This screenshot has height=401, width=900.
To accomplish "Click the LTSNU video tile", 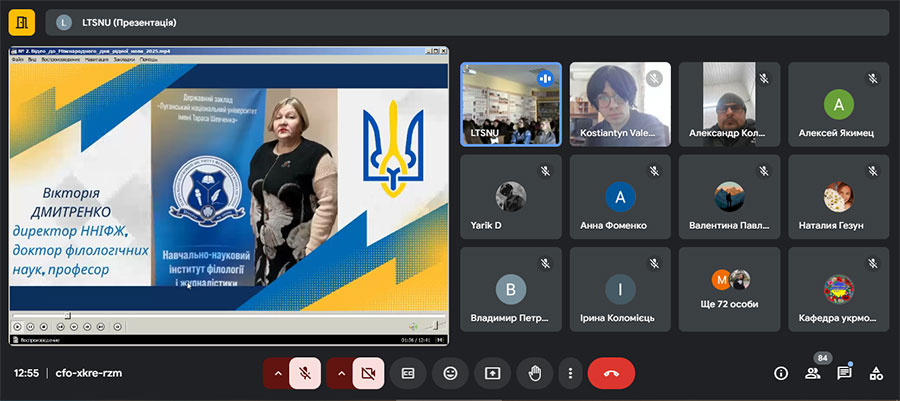I will [511, 104].
